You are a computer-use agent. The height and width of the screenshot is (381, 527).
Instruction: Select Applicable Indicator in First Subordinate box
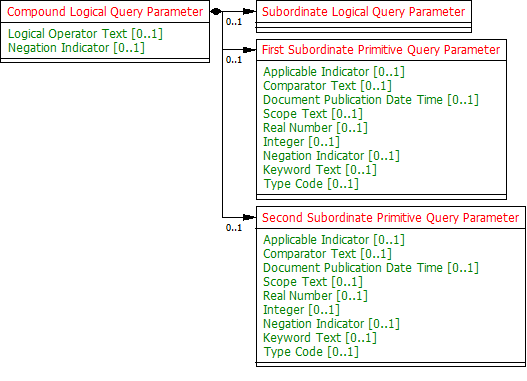tap(334, 72)
